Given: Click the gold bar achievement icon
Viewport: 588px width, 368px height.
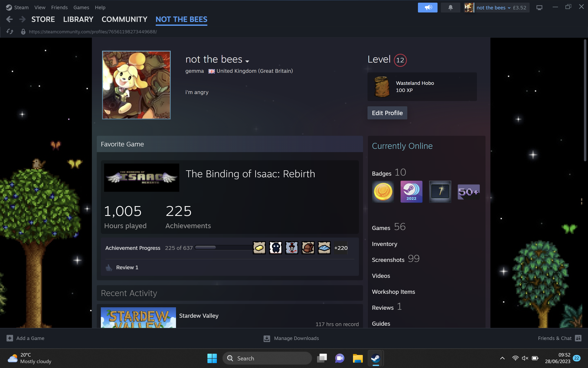Looking at the screenshot, I should [x=259, y=248].
